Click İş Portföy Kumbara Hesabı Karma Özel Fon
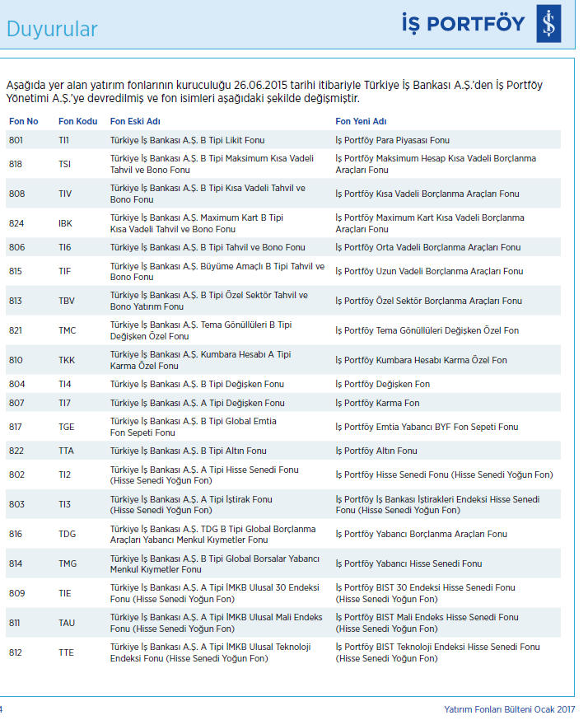The height and width of the screenshot is (720, 588). click(421, 360)
